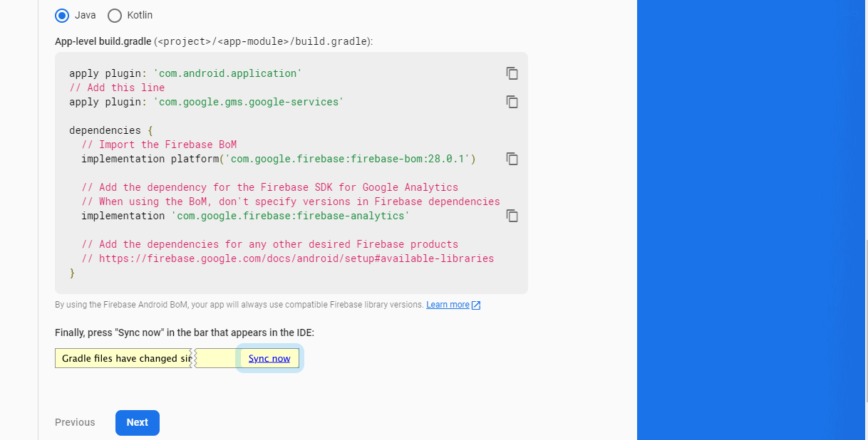Copy the firebase-analytics implementation line
Viewport: 868px width, 440px height.
pyautogui.click(x=512, y=216)
